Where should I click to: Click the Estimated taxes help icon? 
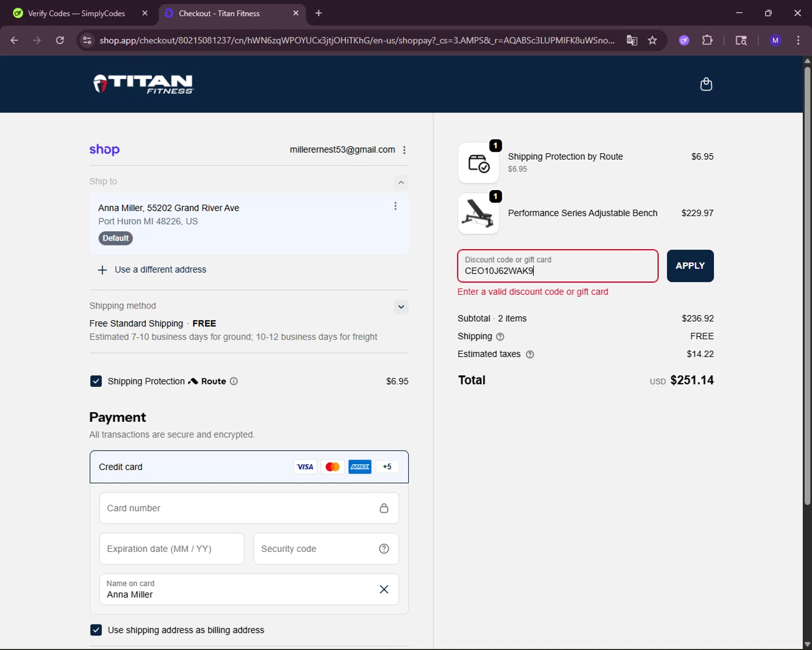[x=530, y=354]
